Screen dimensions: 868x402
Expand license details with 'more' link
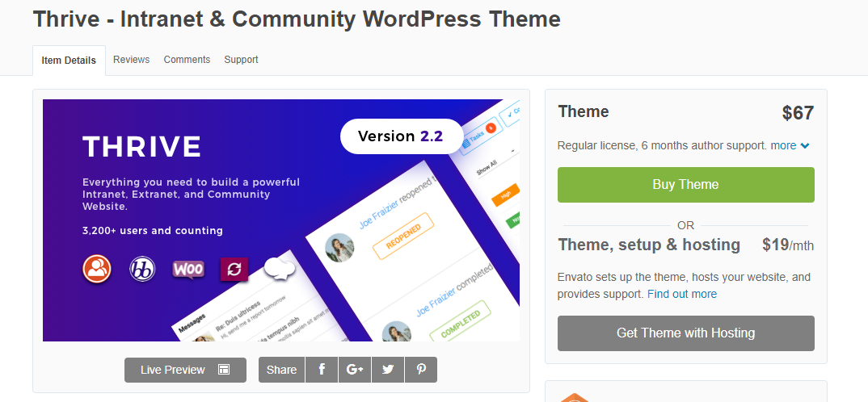pyautogui.click(x=783, y=145)
